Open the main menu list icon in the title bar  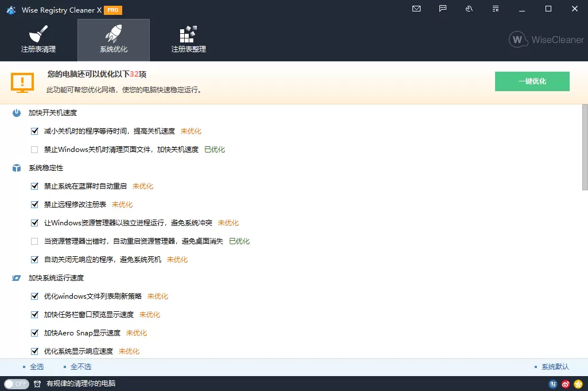click(495, 9)
